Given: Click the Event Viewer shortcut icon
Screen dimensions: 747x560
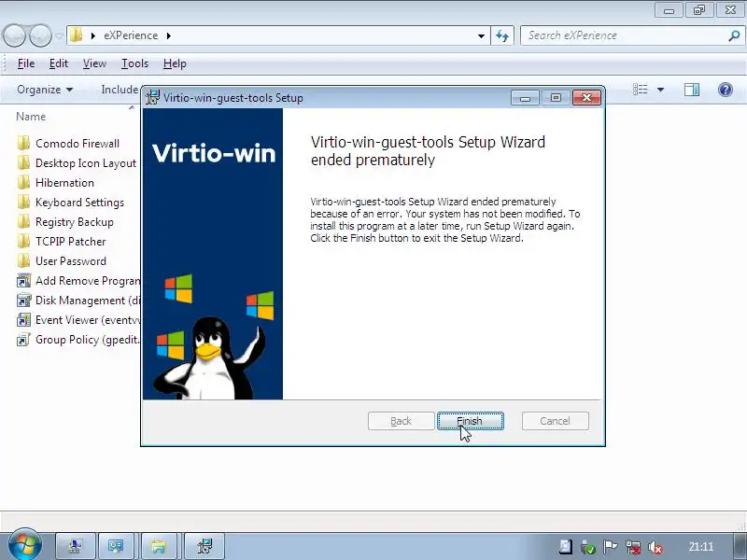Looking at the screenshot, I should (x=23, y=319).
